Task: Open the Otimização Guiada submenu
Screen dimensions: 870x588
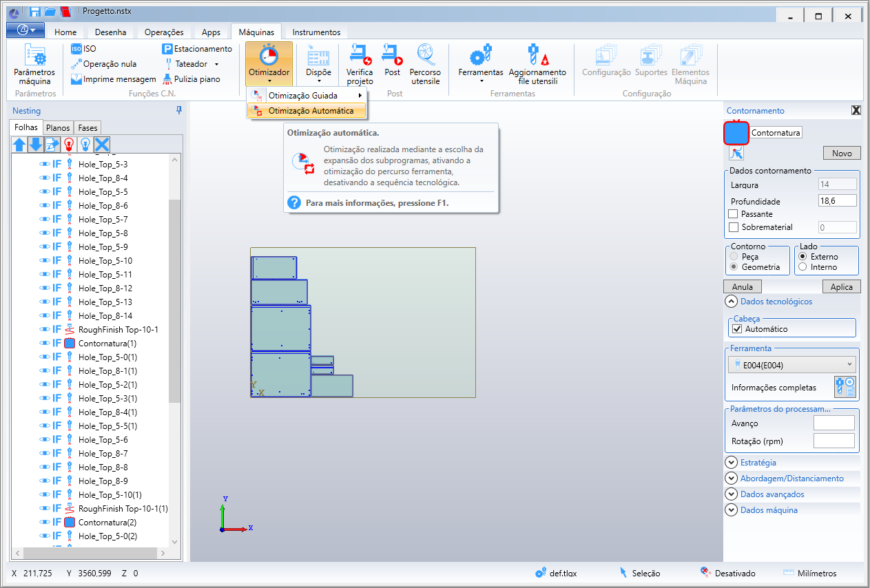Action: pos(307,96)
